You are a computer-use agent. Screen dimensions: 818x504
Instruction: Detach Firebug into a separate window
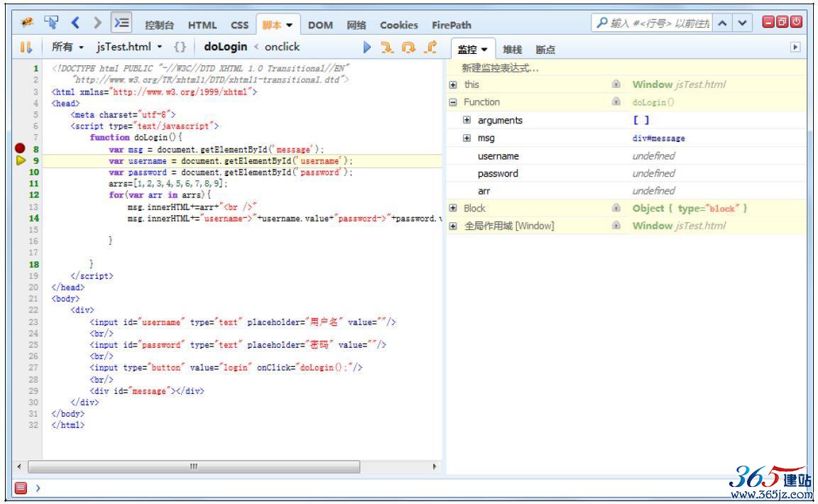782,22
